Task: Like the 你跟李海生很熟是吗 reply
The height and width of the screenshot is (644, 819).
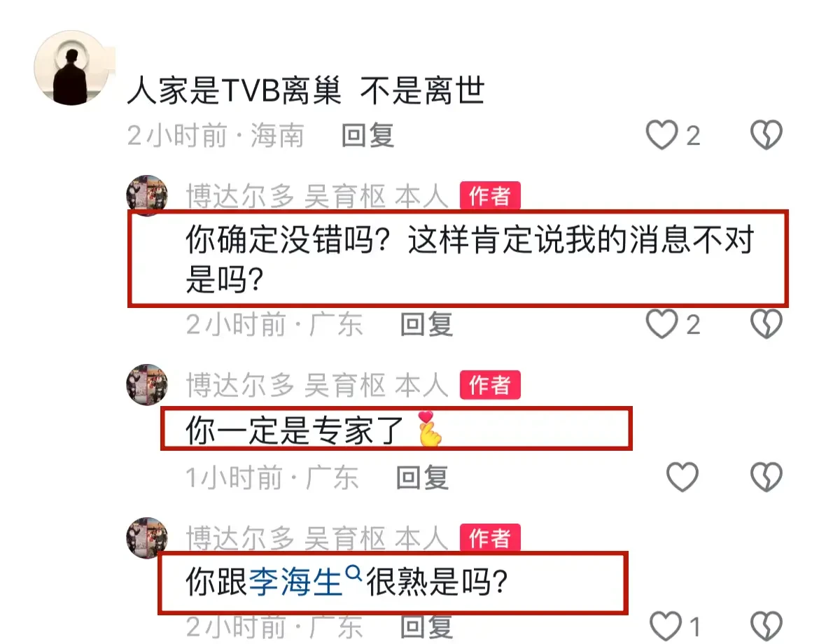Action: [x=666, y=625]
